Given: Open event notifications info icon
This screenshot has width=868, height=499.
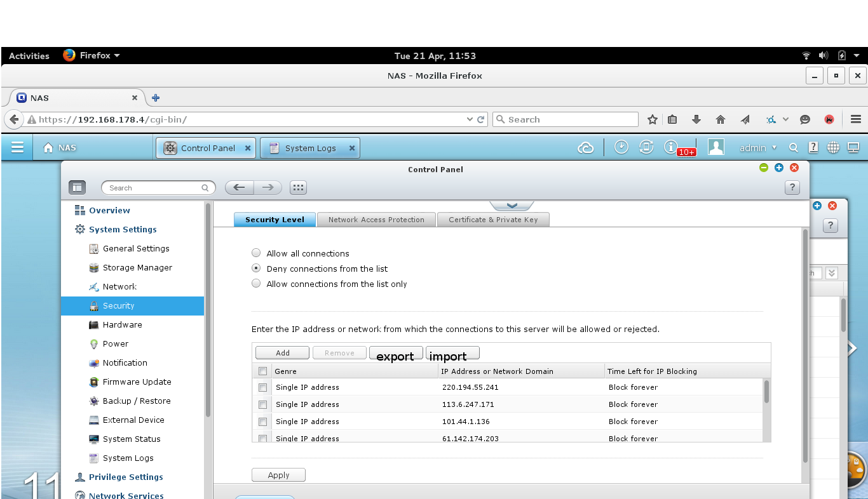Looking at the screenshot, I should click(671, 147).
